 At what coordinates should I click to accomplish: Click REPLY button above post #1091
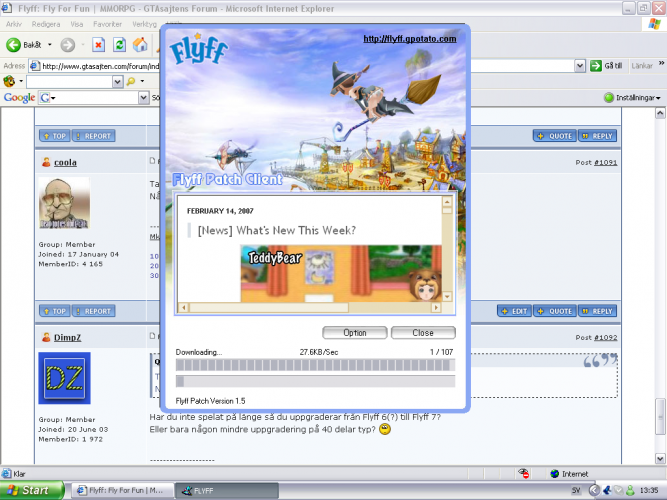coord(597,136)
